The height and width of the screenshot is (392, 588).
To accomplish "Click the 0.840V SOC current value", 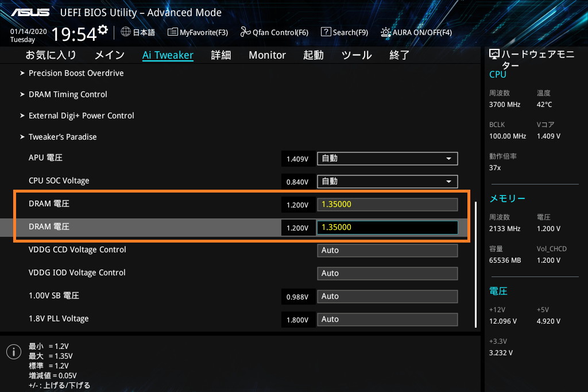I will pyautogui.click(x=298, y=182).
